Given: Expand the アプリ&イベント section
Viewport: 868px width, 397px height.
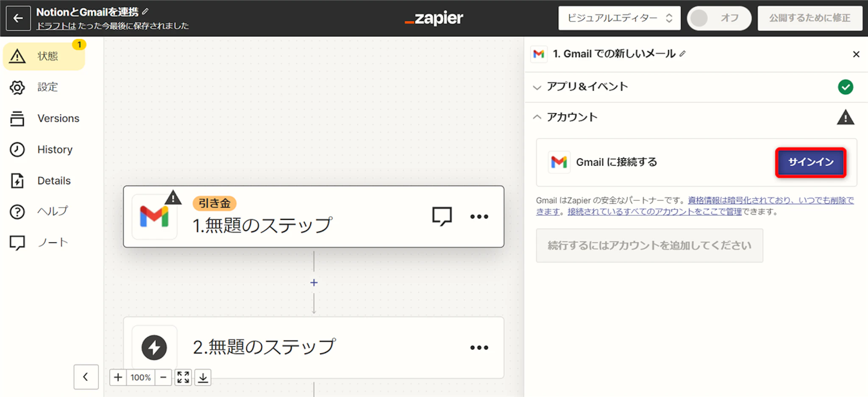Looking at the screenshot, I should click(587, 87).
